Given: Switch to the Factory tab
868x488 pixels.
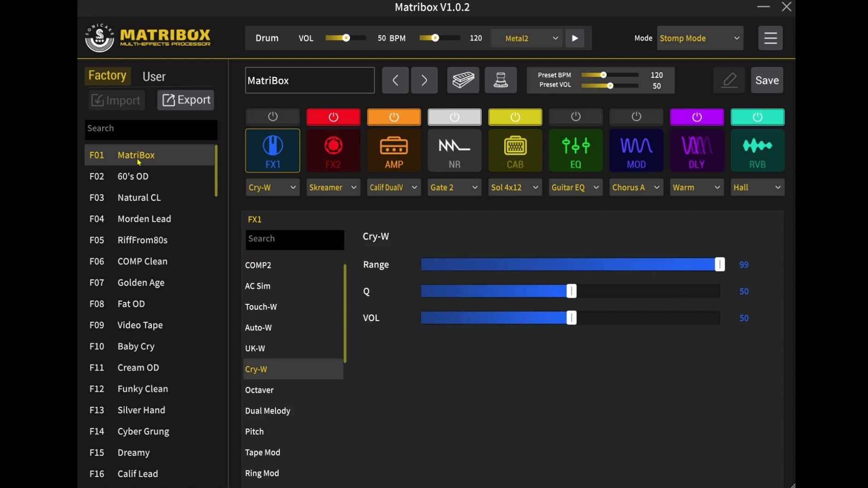Looking at the screenshot, I should (107, 76).
